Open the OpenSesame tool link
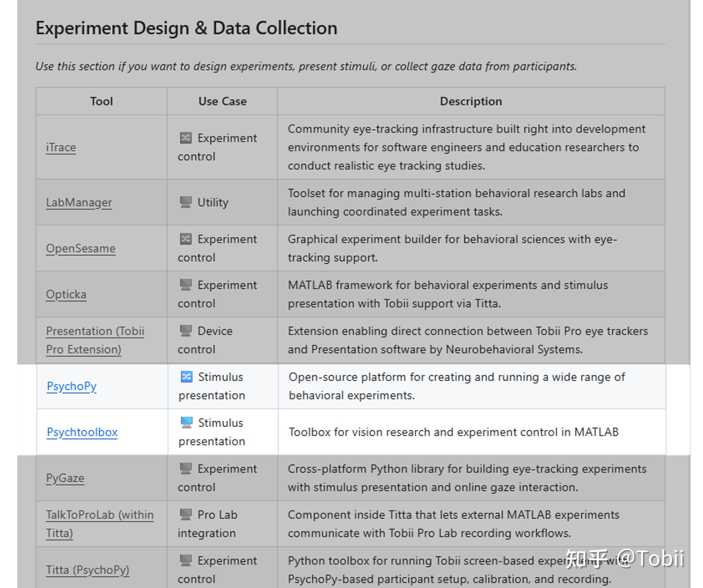 click(x=81, y=248)
